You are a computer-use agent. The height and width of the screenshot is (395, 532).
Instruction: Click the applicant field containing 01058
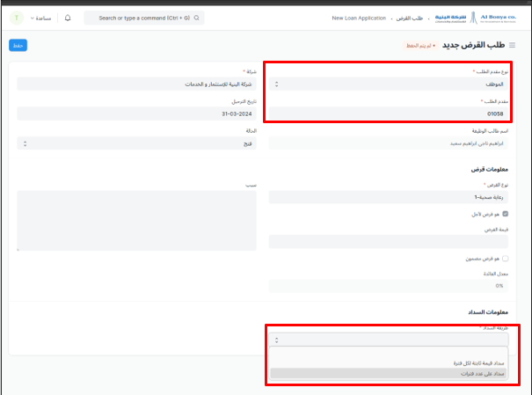pyautogui.click(x=388, y=113)
